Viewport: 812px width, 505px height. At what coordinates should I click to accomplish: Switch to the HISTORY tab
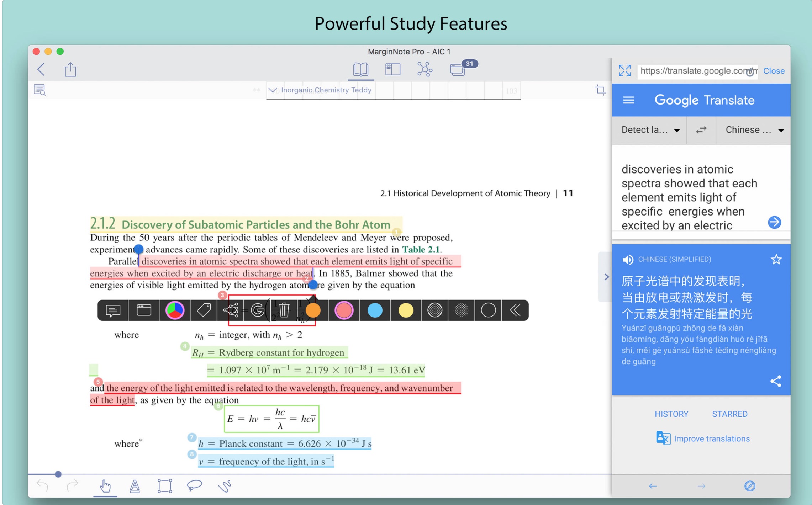[671, 414]
